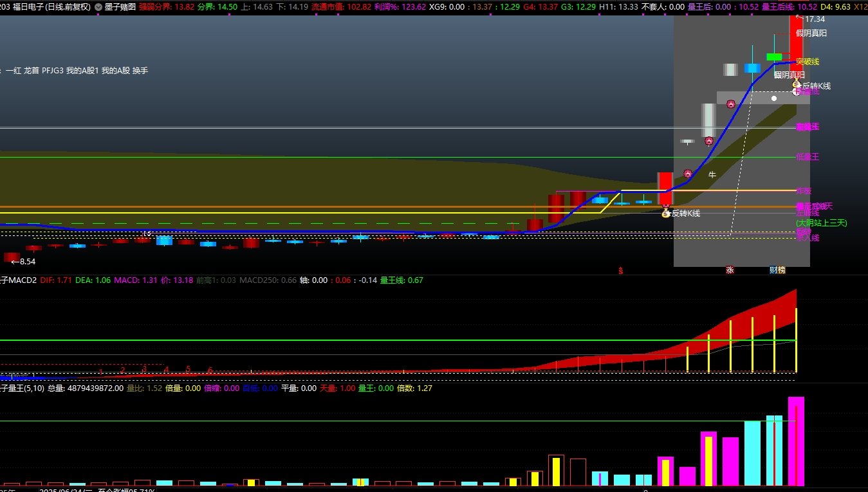The height and width of the screenshot is (492, 868).
Task: Click the 涨 marker icon on time axis
Action: tap(730, 271)
